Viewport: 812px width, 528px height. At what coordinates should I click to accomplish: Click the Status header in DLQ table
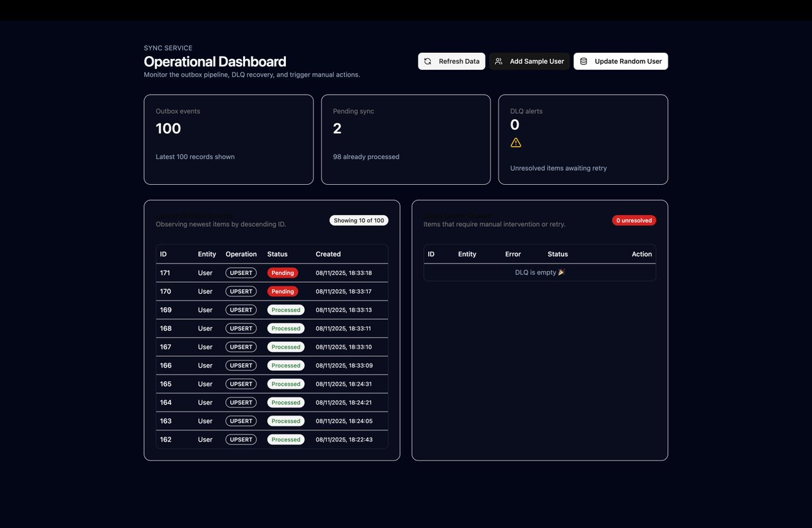point(558,254)
